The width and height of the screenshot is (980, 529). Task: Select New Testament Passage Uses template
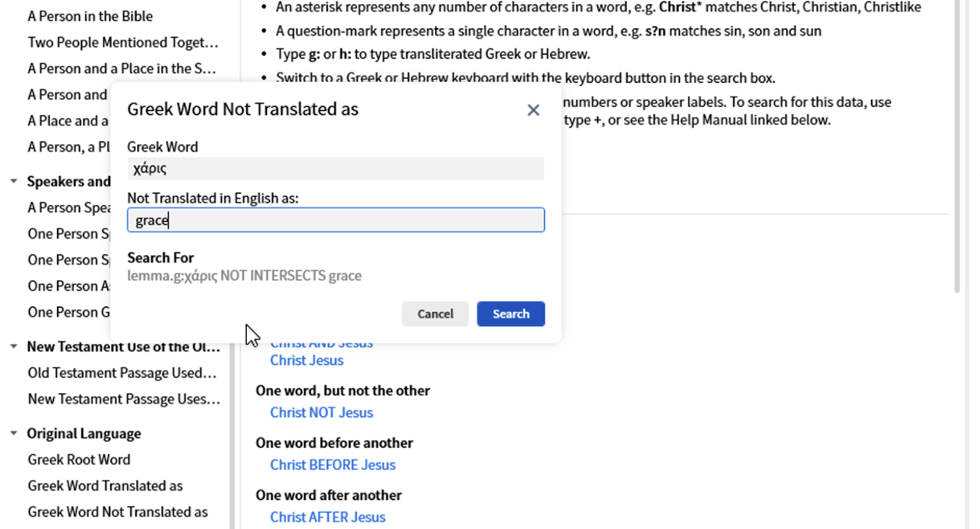124,399
